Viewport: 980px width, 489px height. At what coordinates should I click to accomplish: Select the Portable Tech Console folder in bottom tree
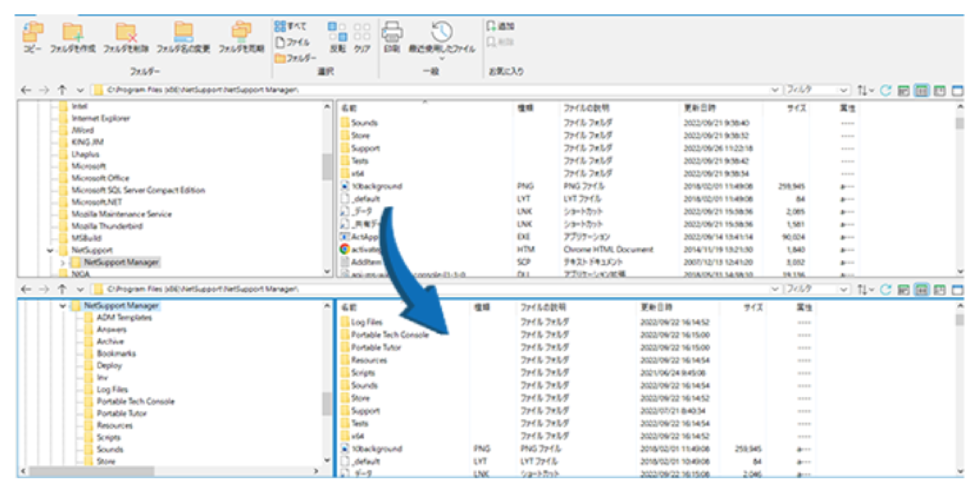pos(136,401)
